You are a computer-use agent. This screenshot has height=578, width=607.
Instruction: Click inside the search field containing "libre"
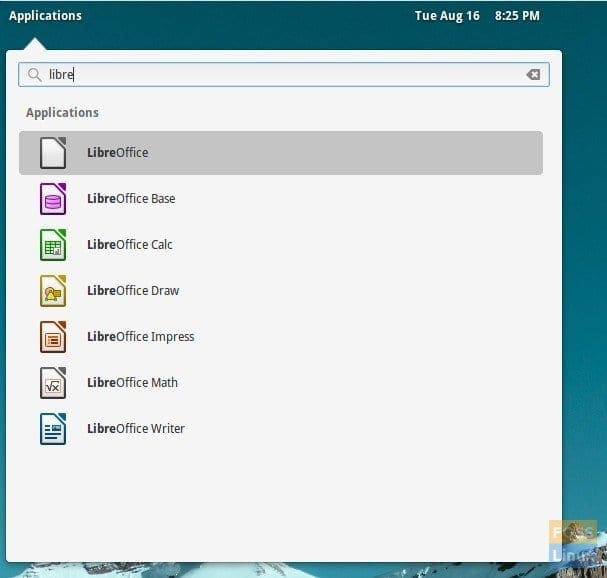pyautogui.click(x=284, y=74)
